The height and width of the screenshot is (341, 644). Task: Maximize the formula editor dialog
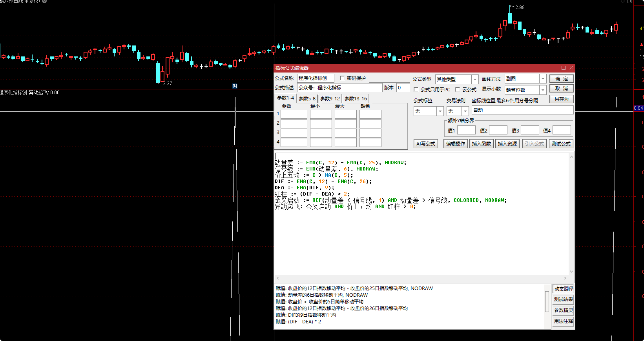[x=564, y=68]
